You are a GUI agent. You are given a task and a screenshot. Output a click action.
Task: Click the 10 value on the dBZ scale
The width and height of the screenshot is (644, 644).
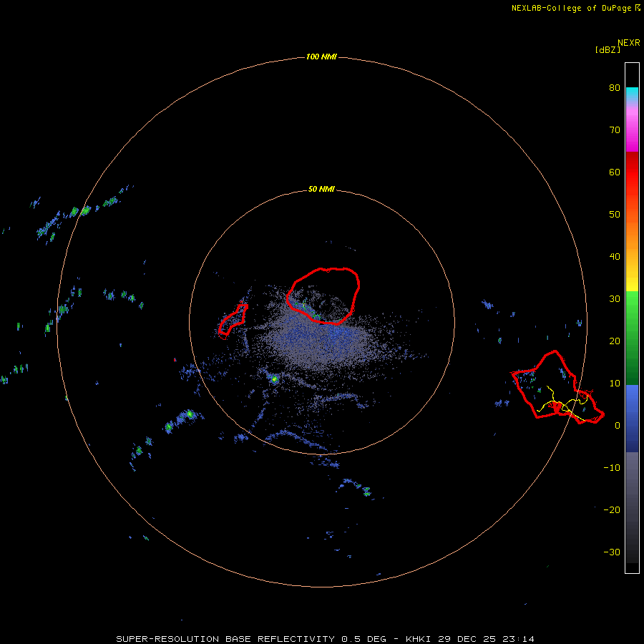pyautogui.click(x=615, y=384)
